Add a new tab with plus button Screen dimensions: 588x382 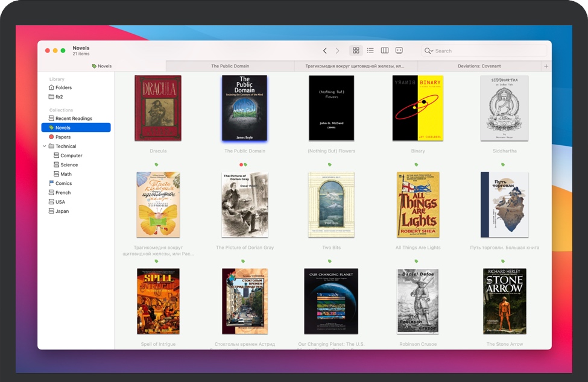click(x=546, y=66)
